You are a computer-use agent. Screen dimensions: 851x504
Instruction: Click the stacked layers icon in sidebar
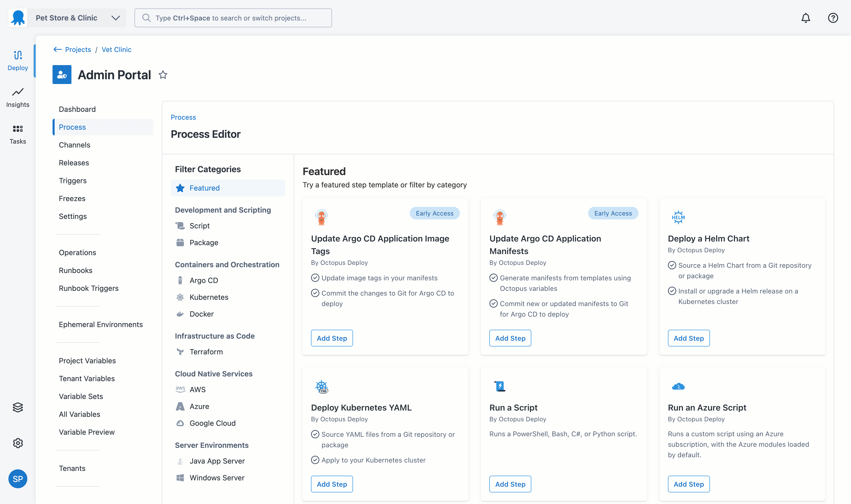(18, 407)
